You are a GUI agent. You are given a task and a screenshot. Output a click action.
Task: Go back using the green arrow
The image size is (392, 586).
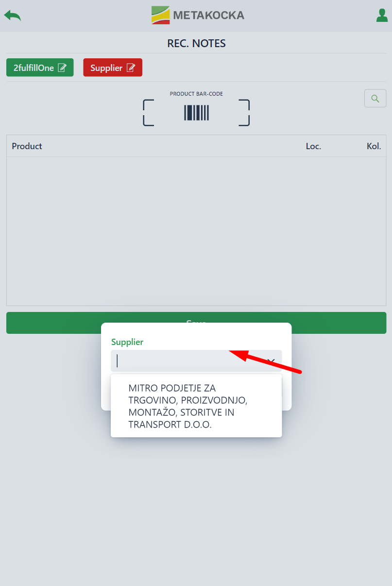(13, 16)
